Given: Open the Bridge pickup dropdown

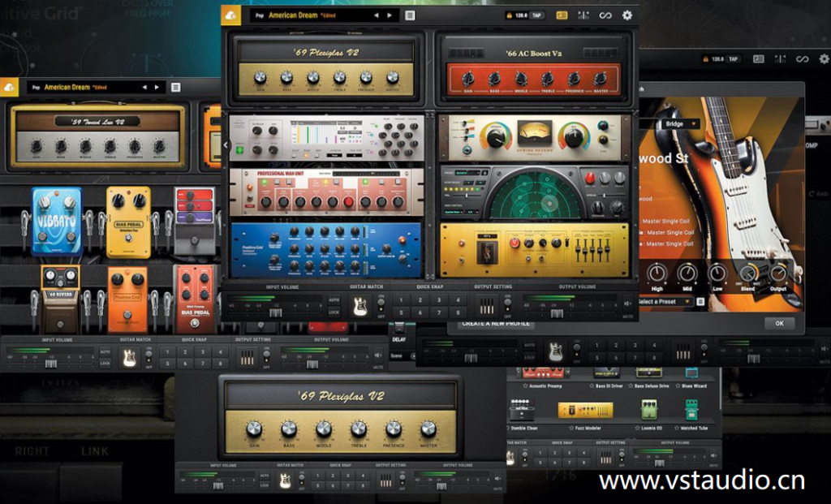Looking at the screenshot, I should click(x=680, y=124).
